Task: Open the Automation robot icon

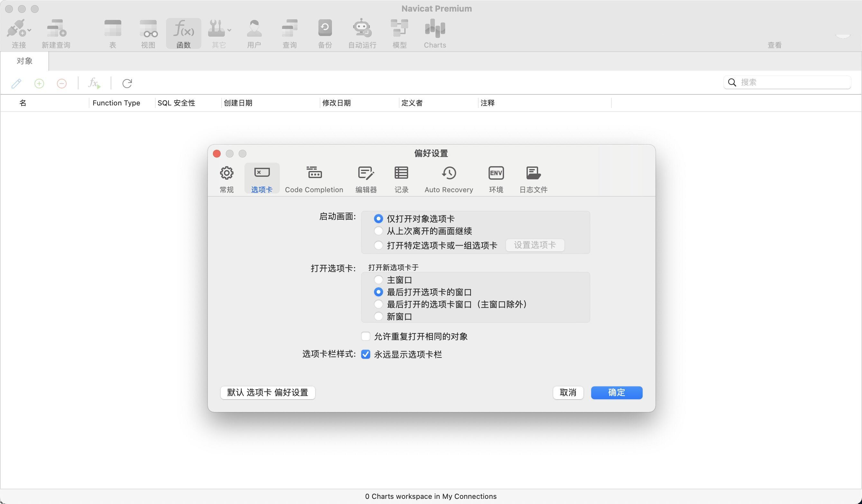Action: pyautogui.click(x=362, y=28)
